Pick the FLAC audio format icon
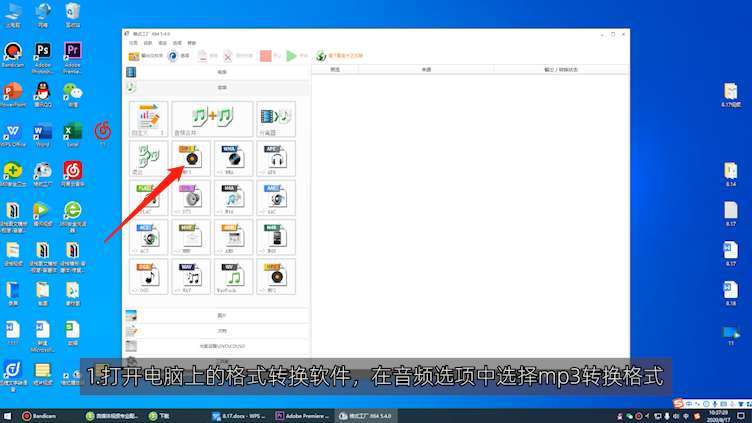 click(x=148, y=197)
